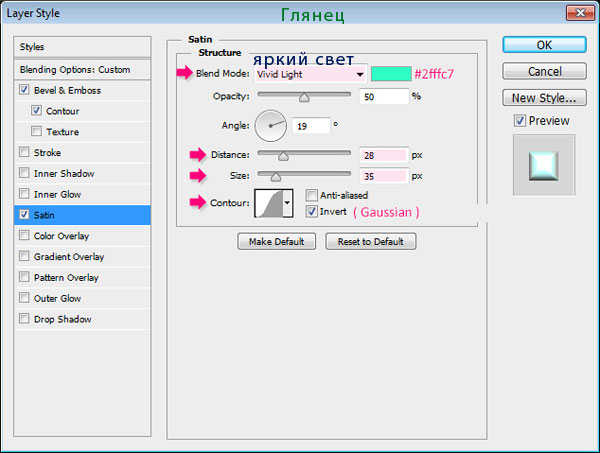This screenshot has width=600, height=453.
Task: Select the Color Overlay row
Action: (82, 236)
